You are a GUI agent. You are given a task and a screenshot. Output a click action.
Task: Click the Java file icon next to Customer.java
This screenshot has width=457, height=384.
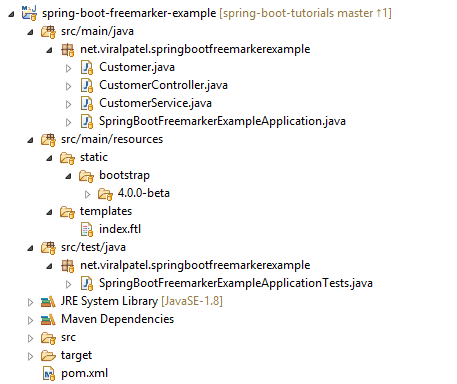(x=87, y=68)
